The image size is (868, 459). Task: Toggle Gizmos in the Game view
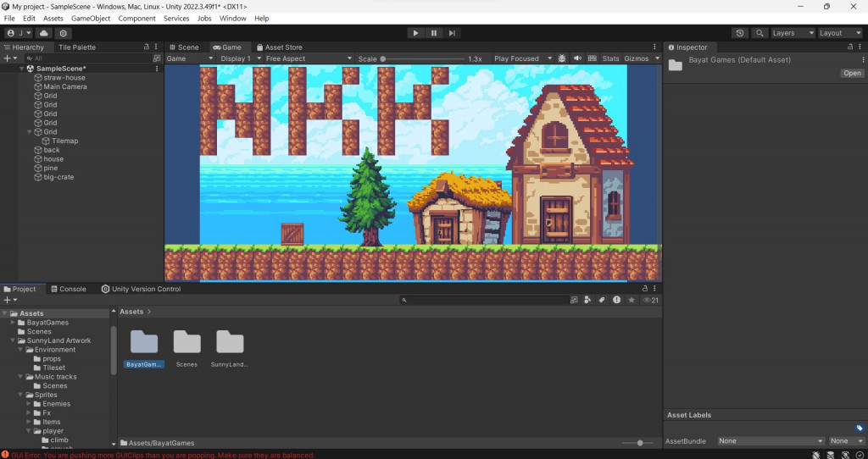coord(637,58)
